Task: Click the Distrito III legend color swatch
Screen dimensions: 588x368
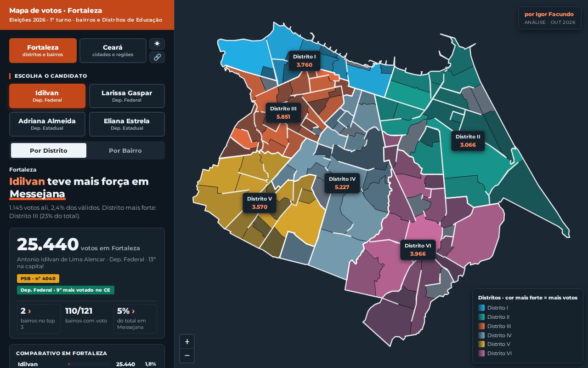Action: tap(481, 326)
